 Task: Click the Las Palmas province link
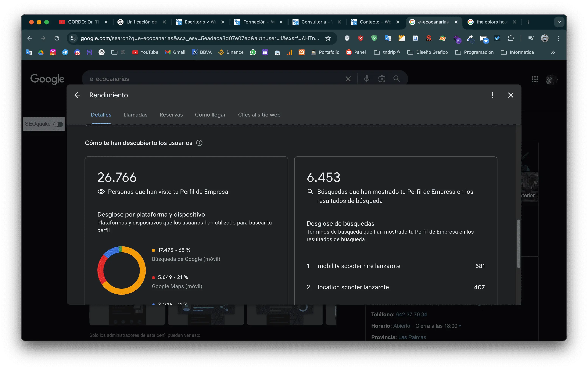tap(412, 337)
